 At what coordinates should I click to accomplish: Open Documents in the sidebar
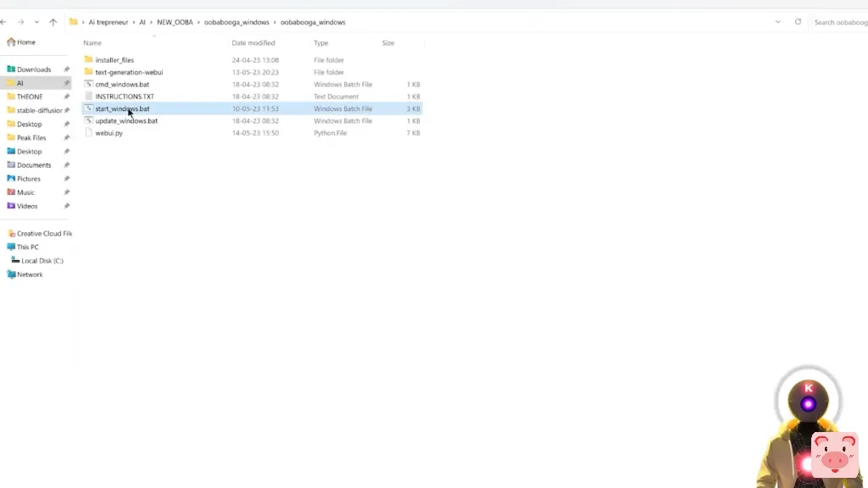34,165
